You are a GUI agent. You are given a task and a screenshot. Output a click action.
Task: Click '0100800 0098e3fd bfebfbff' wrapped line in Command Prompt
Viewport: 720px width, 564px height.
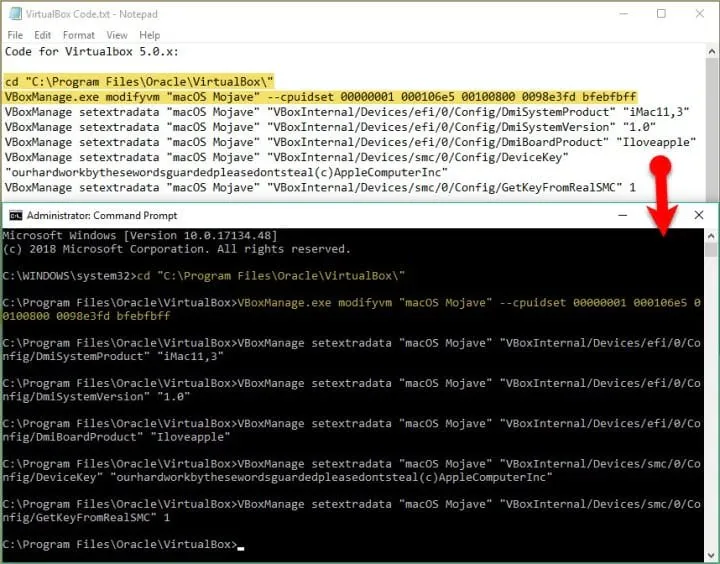coord(86,316)
